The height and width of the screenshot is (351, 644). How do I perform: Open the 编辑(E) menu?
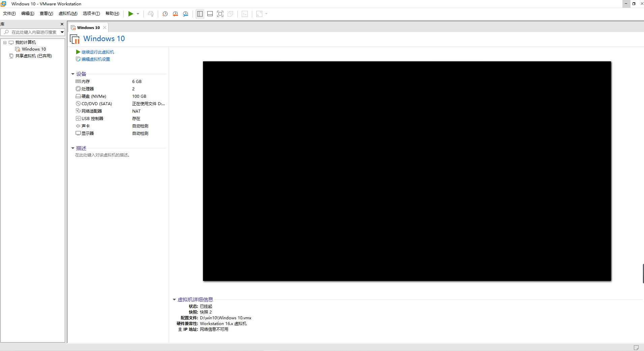[28, 13]
